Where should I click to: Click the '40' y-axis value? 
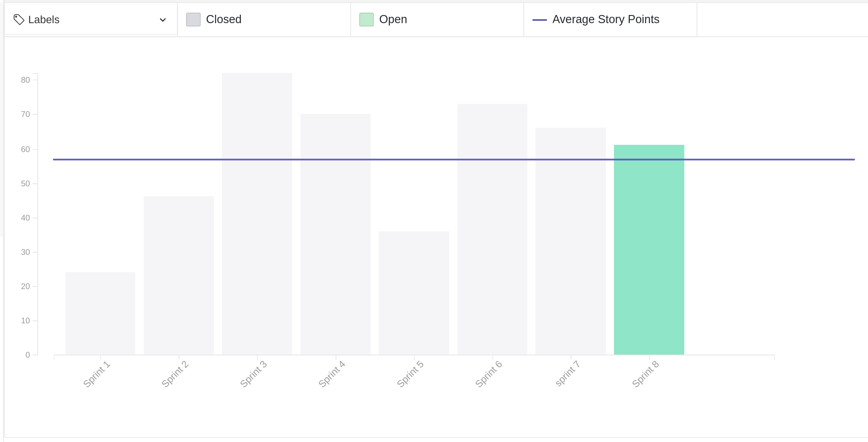pos(25,218)
